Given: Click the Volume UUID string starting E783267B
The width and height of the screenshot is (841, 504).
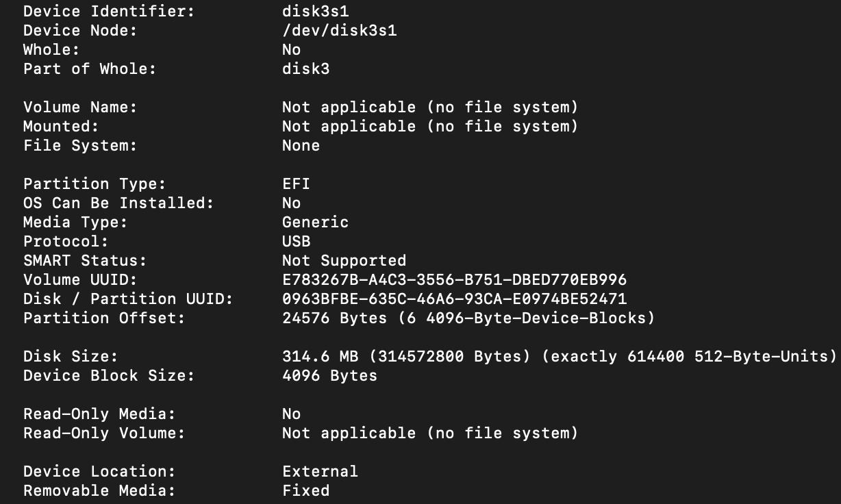Looking at the screenshot, I should 454,279.
